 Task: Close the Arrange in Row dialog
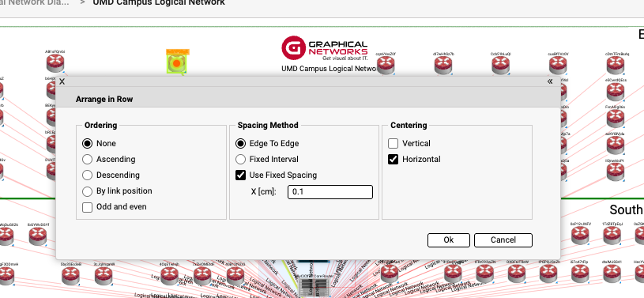[62, 81]
